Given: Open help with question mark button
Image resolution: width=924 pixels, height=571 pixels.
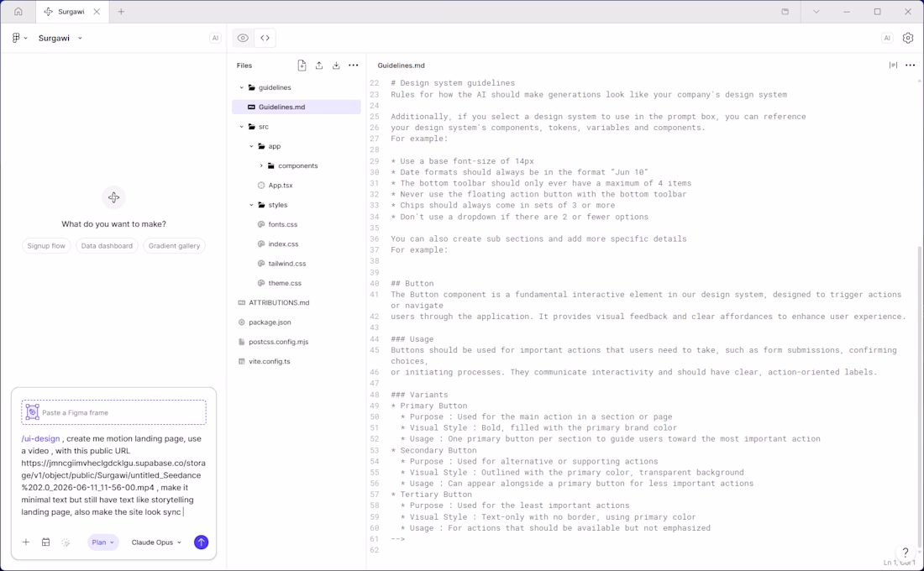Looking at the screenshot, I should tap(906, 553).
